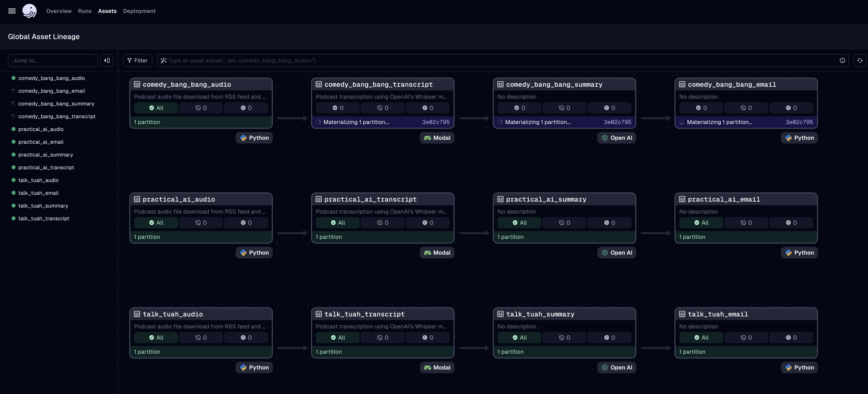
Task: Open the hamburger navigation menu
Action: [x=12, y=11]
